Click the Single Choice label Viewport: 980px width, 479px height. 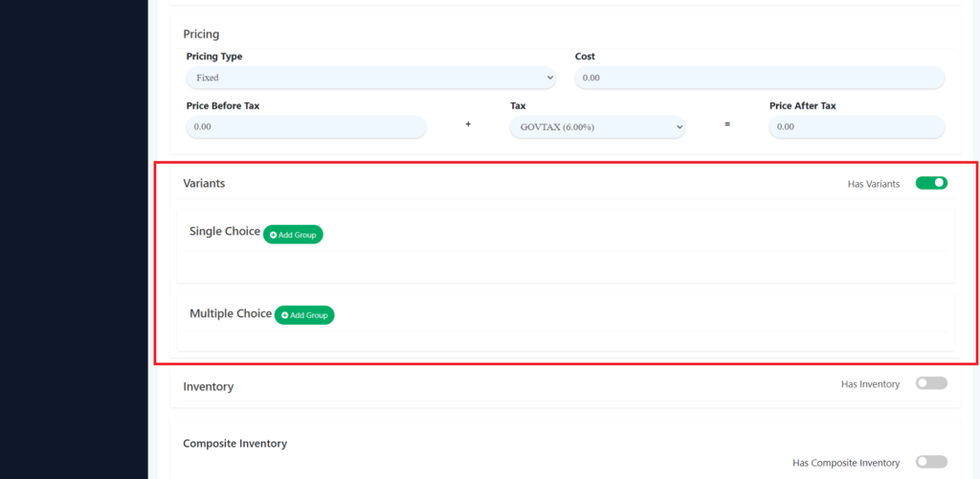[x=224, y=231]
